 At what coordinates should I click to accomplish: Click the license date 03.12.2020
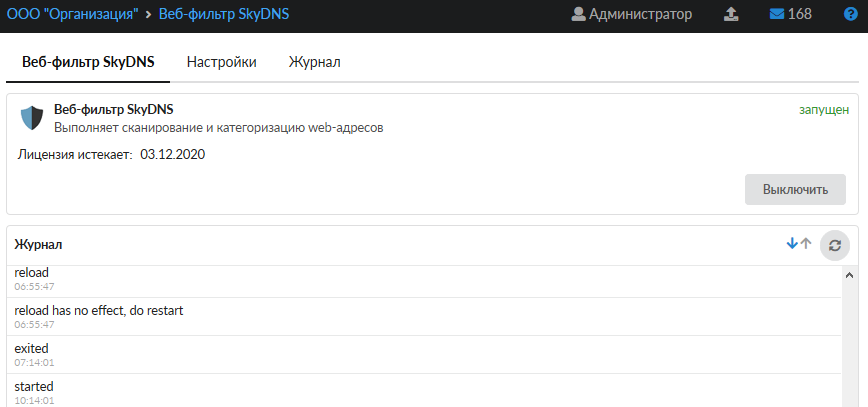[172, 154]
